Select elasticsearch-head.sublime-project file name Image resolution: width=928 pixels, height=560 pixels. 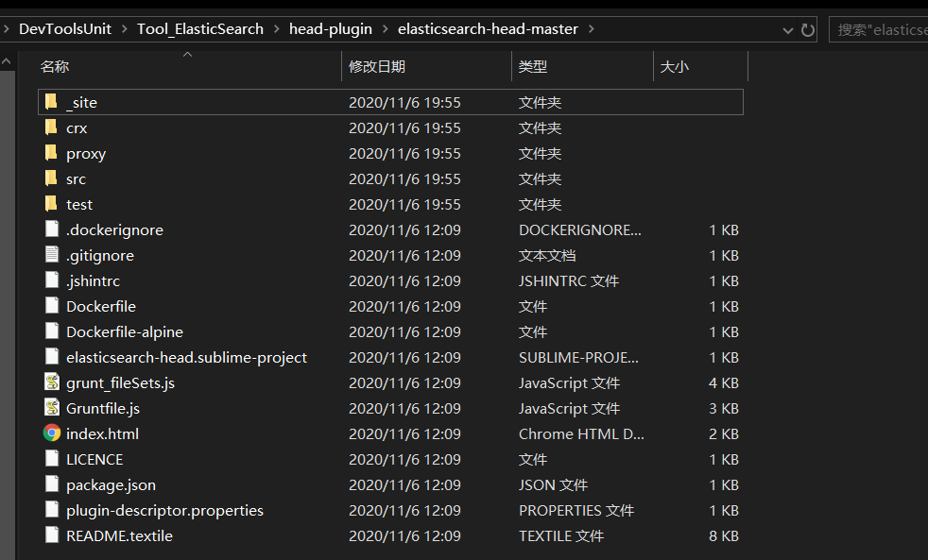(x=186, y=357)
